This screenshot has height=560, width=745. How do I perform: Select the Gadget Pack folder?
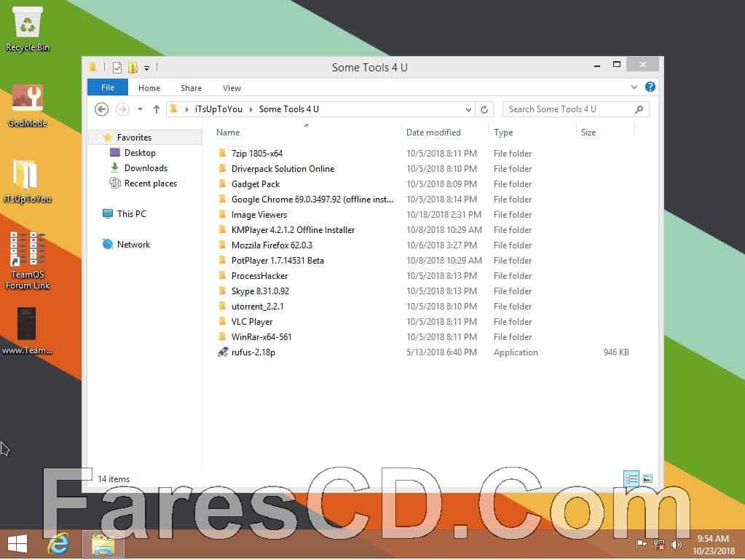[x=255, y=184]
